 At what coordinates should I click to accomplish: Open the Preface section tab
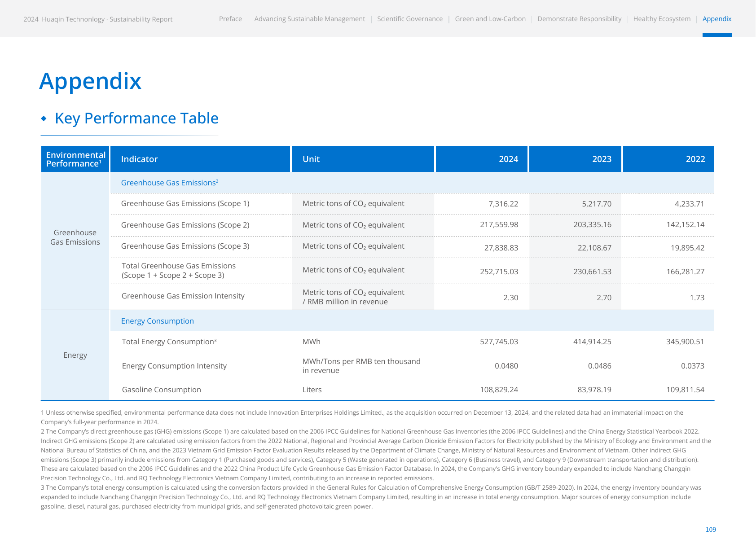(230, 19)
